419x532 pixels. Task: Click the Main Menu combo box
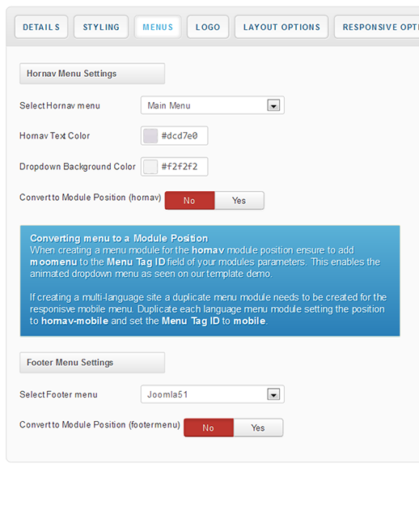(213, 105)
